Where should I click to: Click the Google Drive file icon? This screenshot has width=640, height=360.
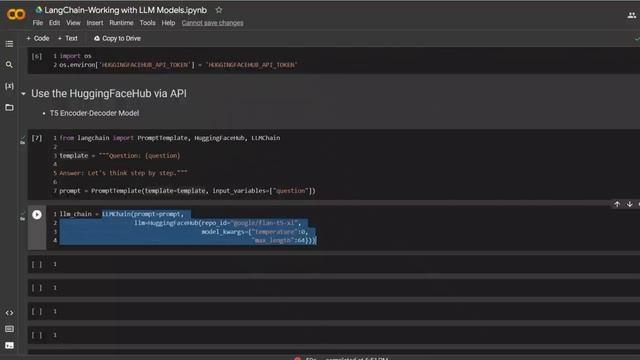(x=39, y=10)
